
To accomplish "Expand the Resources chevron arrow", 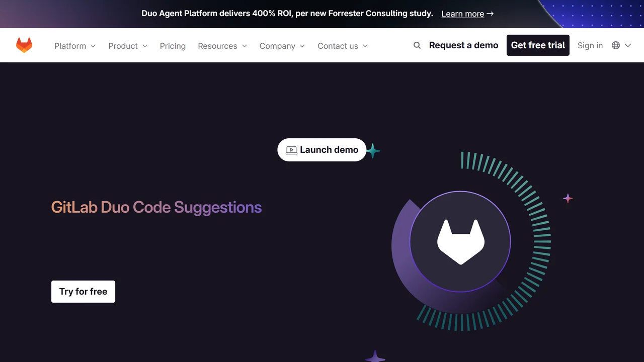I will click(x=245, y=46).
